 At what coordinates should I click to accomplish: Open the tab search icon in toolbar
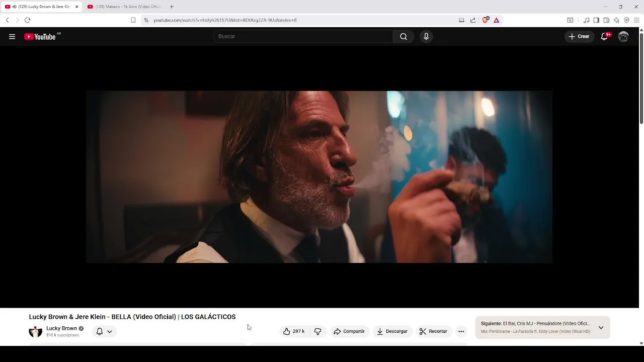click(570, 20)
